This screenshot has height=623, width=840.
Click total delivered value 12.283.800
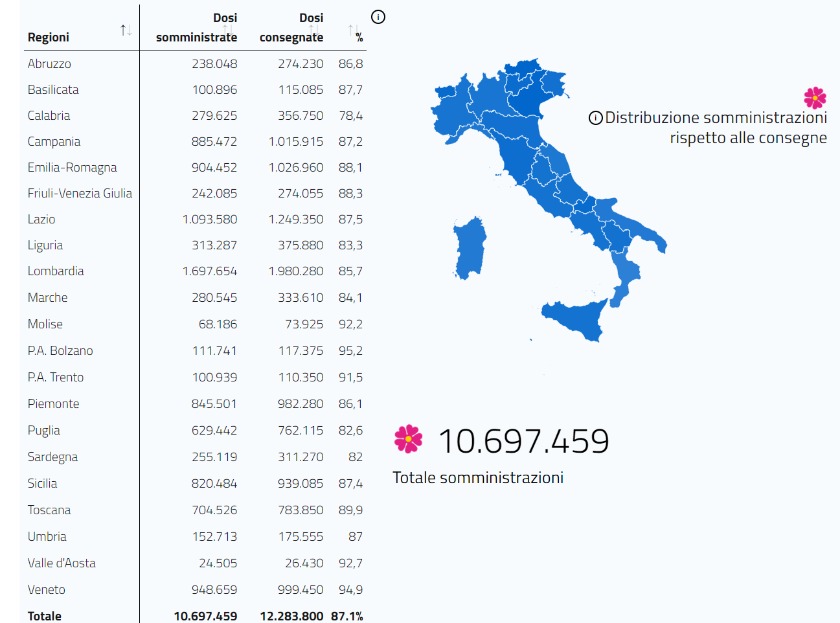pyautogui.click(x=291, y=616)
